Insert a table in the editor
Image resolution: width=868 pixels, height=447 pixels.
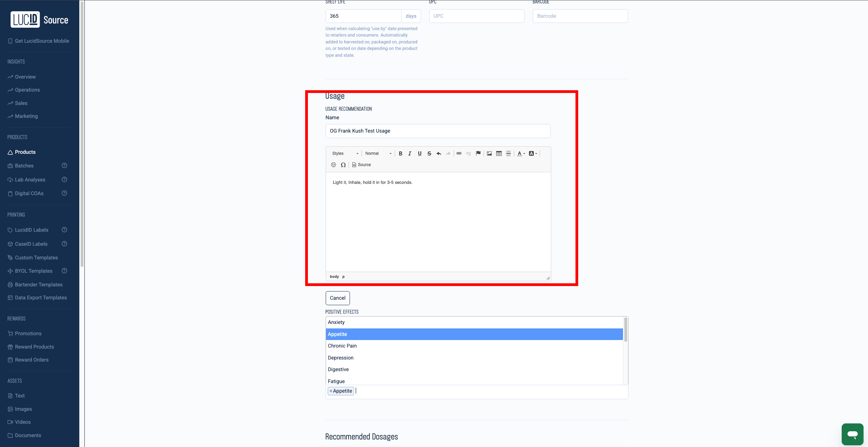click(499, 153)
